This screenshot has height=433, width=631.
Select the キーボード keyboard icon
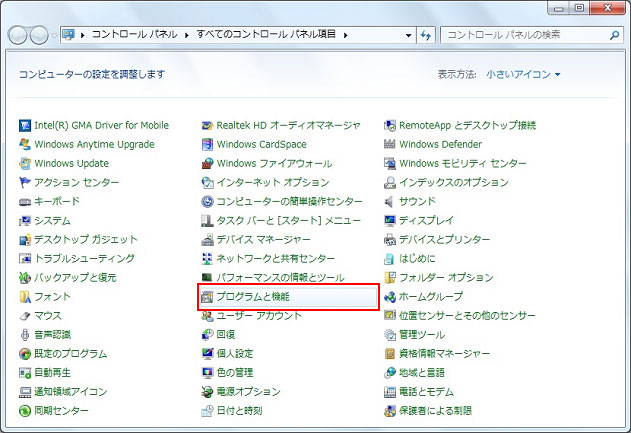click(25, 202)
